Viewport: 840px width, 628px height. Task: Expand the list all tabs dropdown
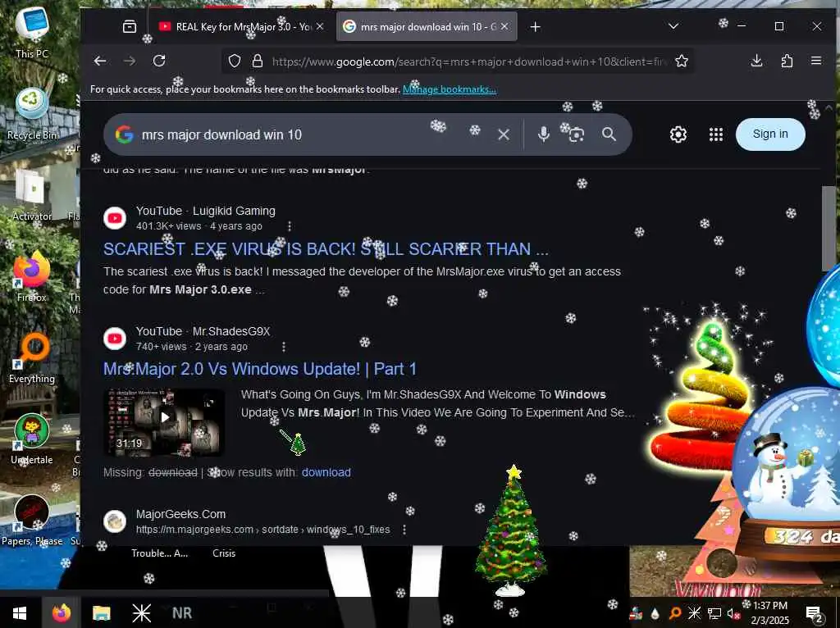(673, 26)
